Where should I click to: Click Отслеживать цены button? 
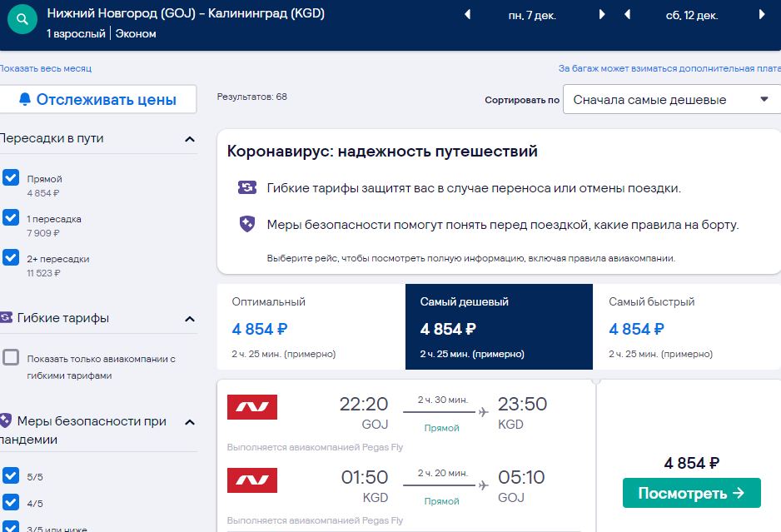(98, 99)
